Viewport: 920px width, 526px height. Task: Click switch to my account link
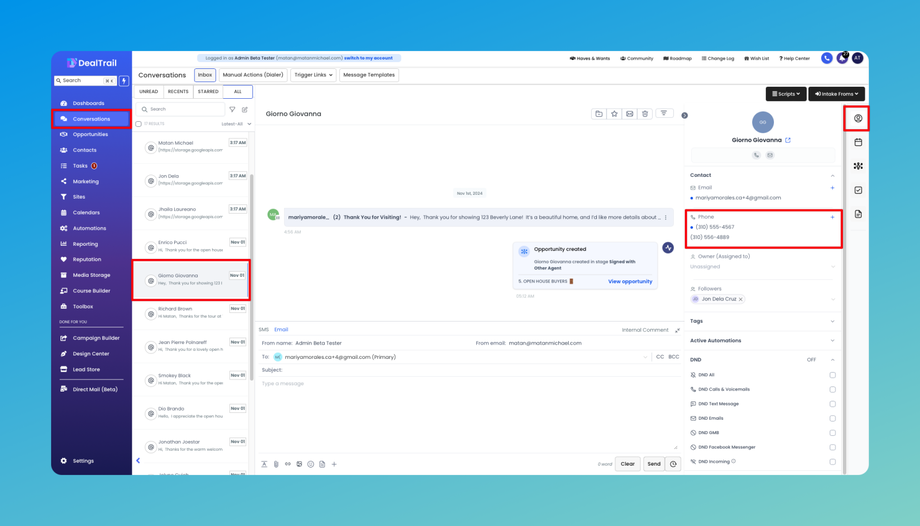368,58
